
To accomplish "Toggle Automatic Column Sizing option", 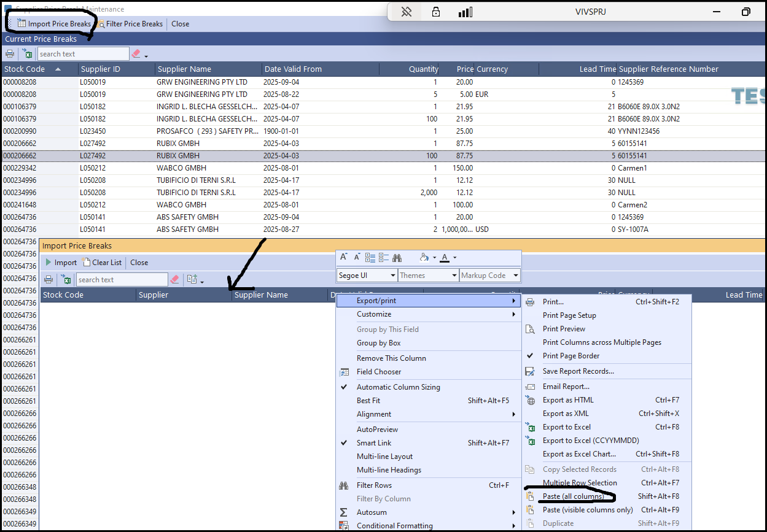I will (398, 387).
